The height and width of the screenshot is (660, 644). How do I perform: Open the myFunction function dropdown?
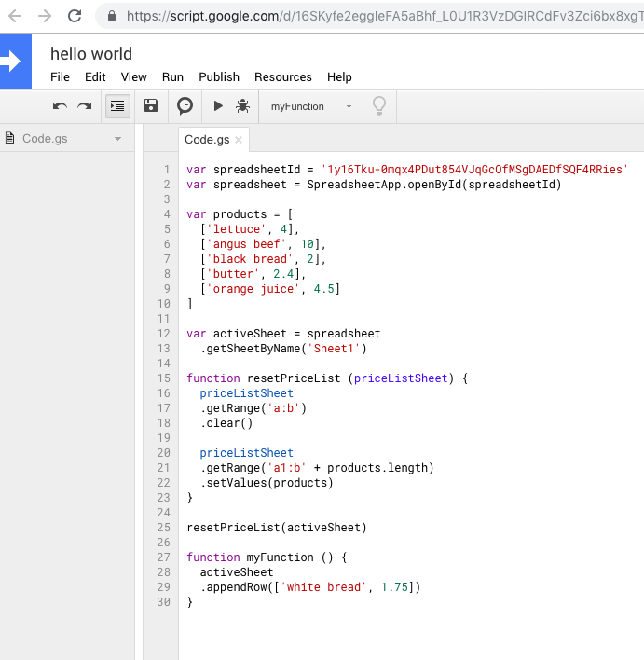tap(310, 106)
